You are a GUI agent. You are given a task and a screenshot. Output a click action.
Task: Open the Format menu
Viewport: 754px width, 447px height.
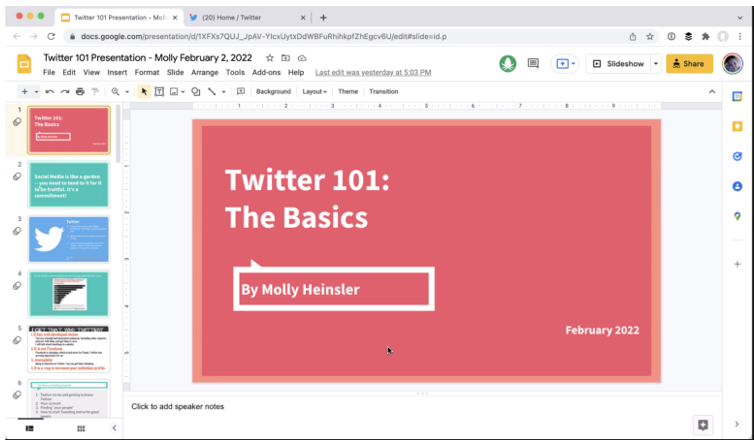[x=147, y=73]
